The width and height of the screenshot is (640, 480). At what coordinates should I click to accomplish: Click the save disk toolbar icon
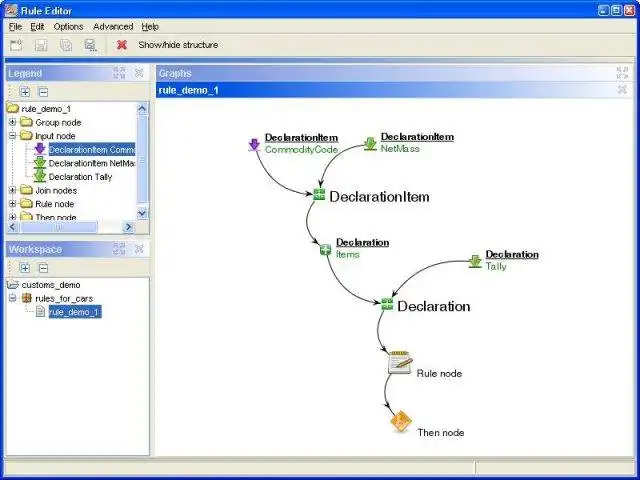[x=41, y=45]
